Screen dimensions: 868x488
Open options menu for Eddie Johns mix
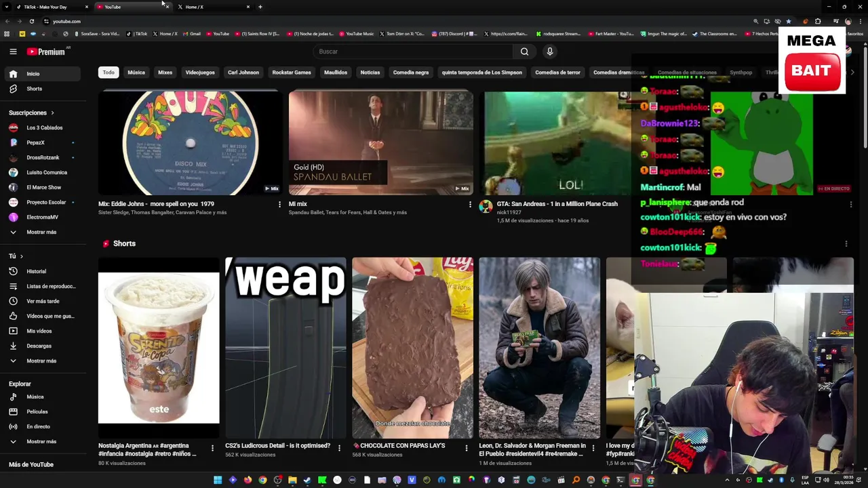click(x=279, y=204)
